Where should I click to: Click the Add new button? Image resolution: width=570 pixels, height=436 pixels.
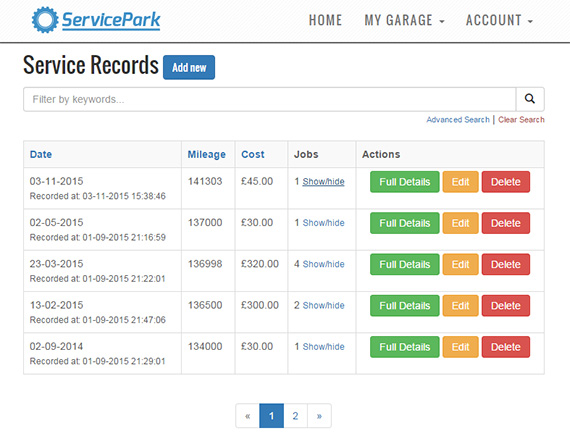pyautogui.click(x=189, y=67)
